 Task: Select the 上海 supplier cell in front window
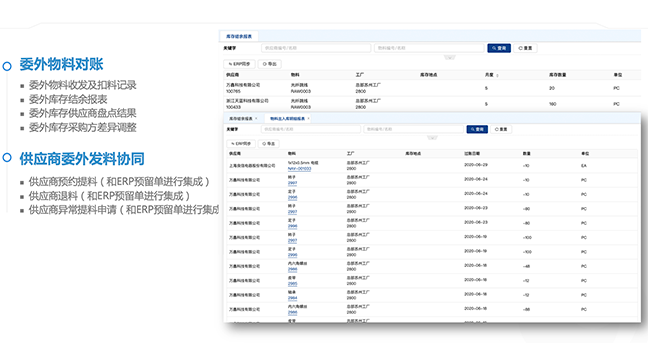pos(252,166)
